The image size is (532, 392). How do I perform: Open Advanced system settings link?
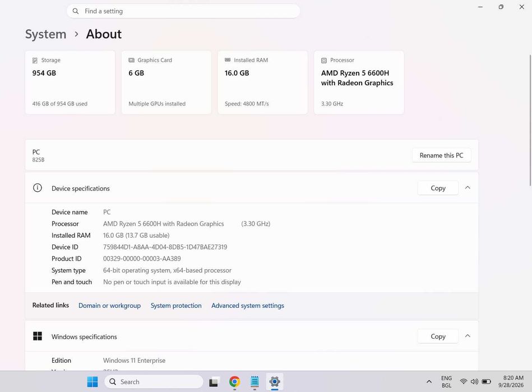tap(248, 306)
